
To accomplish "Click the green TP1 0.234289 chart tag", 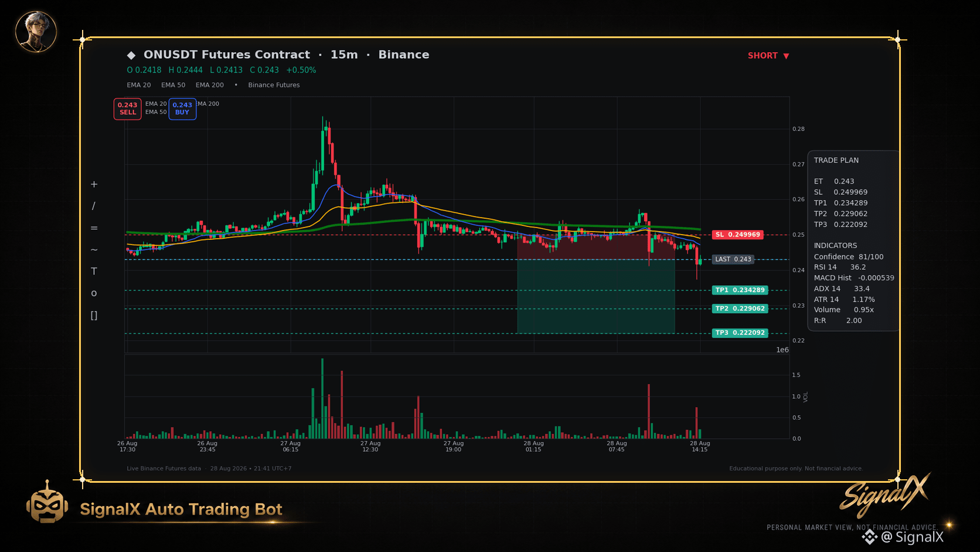I will 740,290.
